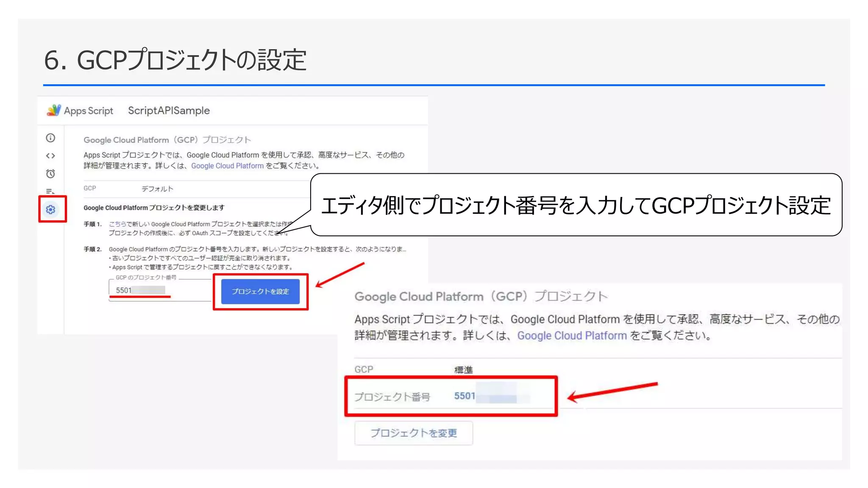Open the Project Settings gear icon
The width and height of the screenshot is (868, 488).
coord(51,209)
